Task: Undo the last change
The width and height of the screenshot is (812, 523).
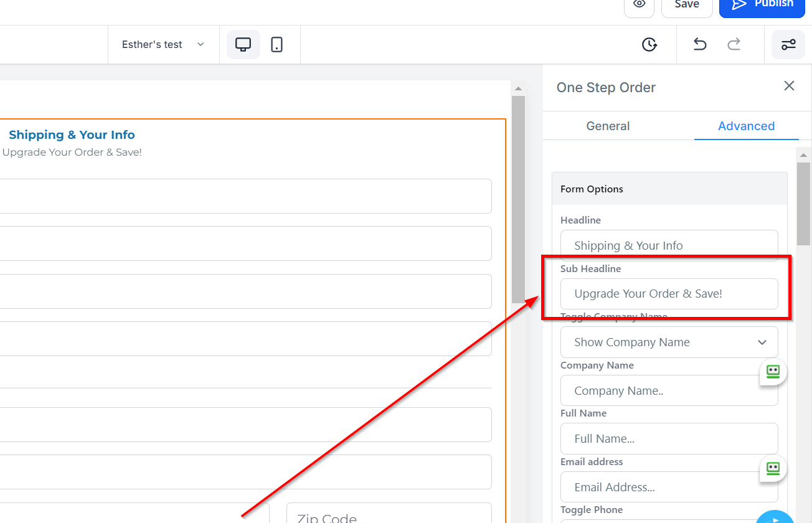Action: (700, 44)
